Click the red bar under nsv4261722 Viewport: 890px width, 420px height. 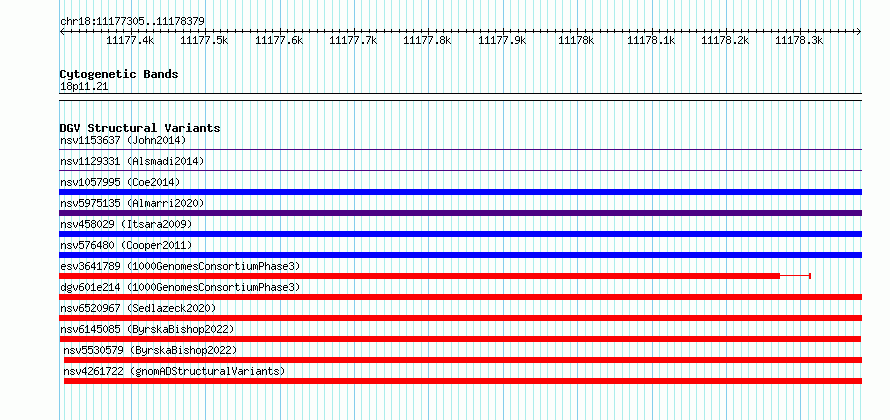coord(463,381)
